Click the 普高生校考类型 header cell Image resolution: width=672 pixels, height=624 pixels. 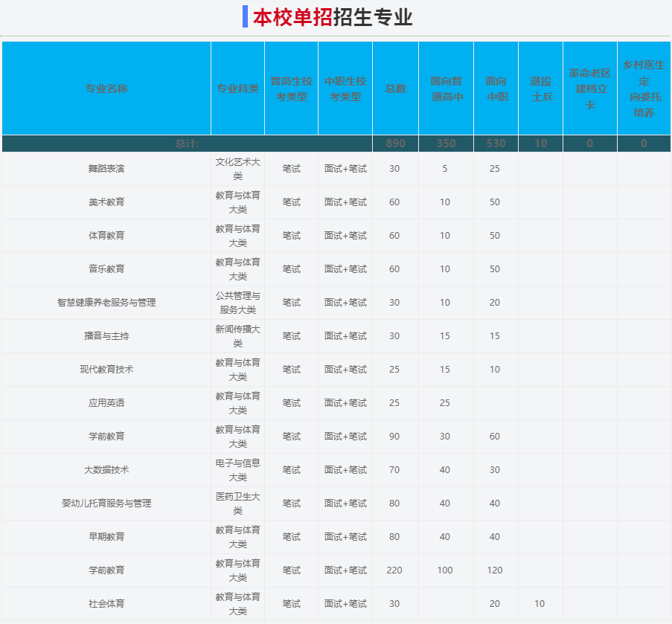[x=292, y=89]
